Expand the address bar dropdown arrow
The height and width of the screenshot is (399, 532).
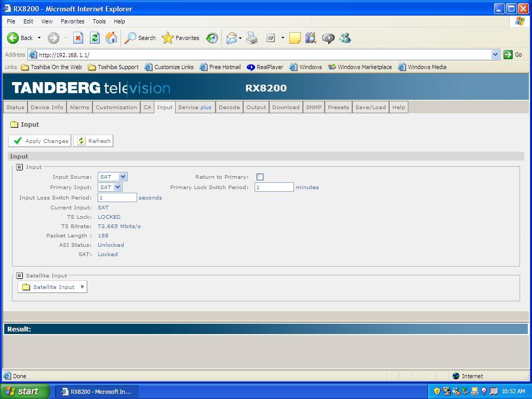tap(495, 55)
